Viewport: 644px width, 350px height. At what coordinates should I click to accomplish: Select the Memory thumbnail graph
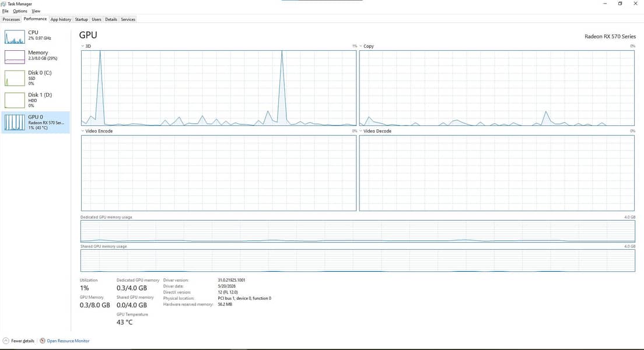click(15, 57)
